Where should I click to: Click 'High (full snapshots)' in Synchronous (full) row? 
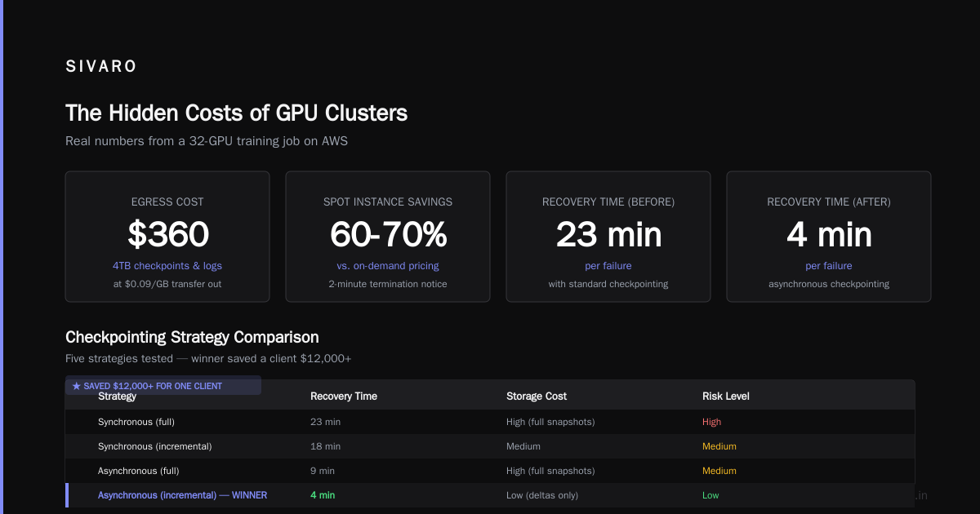click(x=550, y=422)
